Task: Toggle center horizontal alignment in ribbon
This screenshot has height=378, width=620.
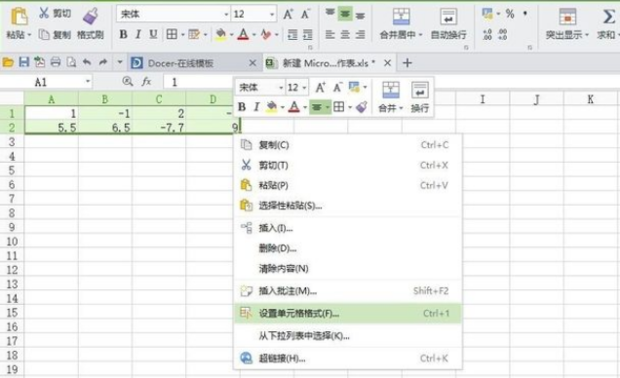Action: 345,35
